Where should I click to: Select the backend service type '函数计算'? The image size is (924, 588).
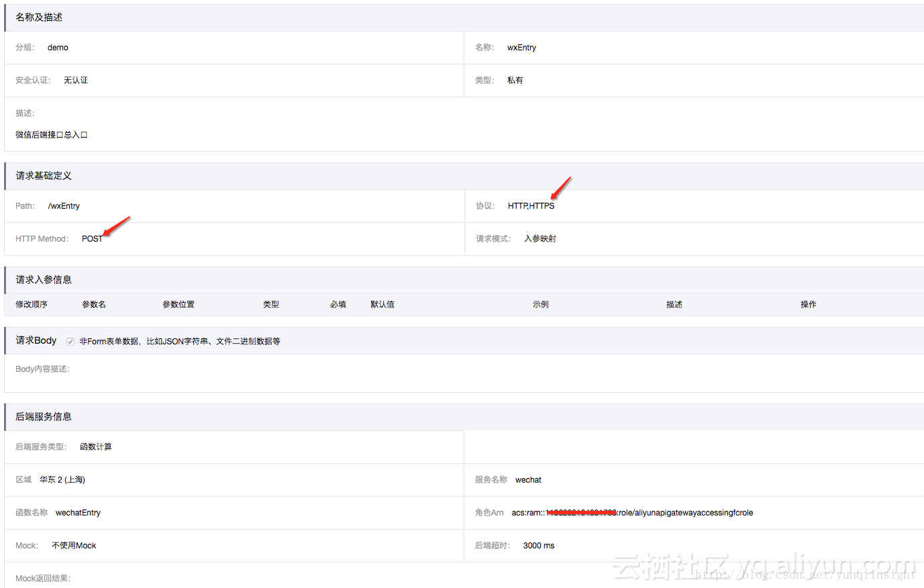96,447
